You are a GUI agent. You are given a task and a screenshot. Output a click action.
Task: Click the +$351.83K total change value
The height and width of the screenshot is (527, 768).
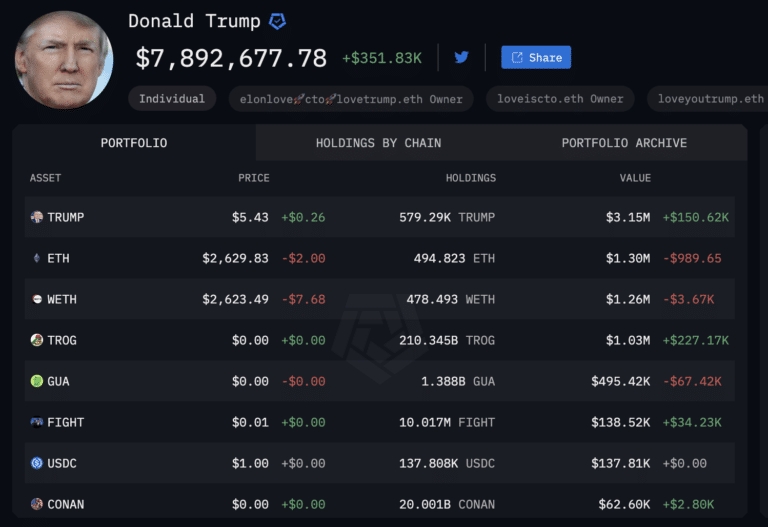[x=382, y=58]
